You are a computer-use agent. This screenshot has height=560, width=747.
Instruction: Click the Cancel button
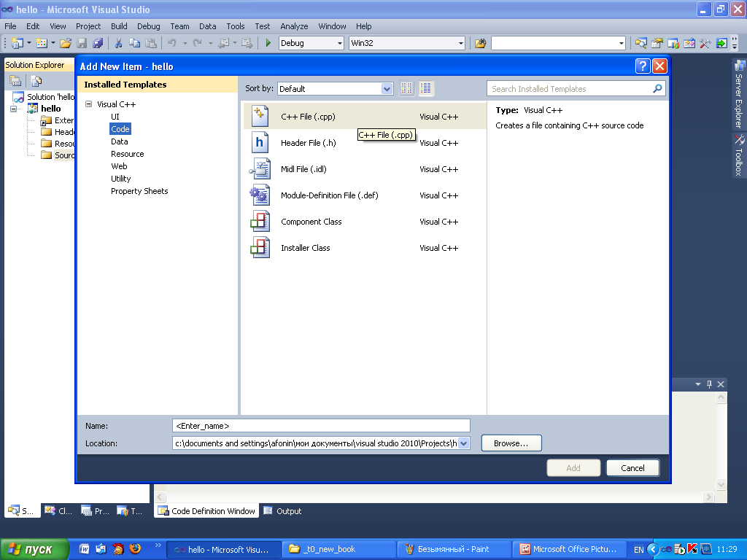(x=632, y=468)
